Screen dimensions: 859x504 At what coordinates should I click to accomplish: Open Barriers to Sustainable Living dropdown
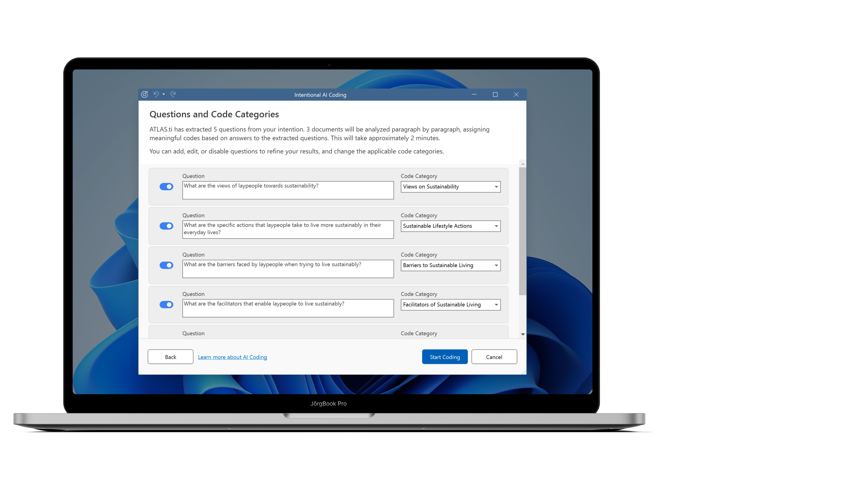496,265
